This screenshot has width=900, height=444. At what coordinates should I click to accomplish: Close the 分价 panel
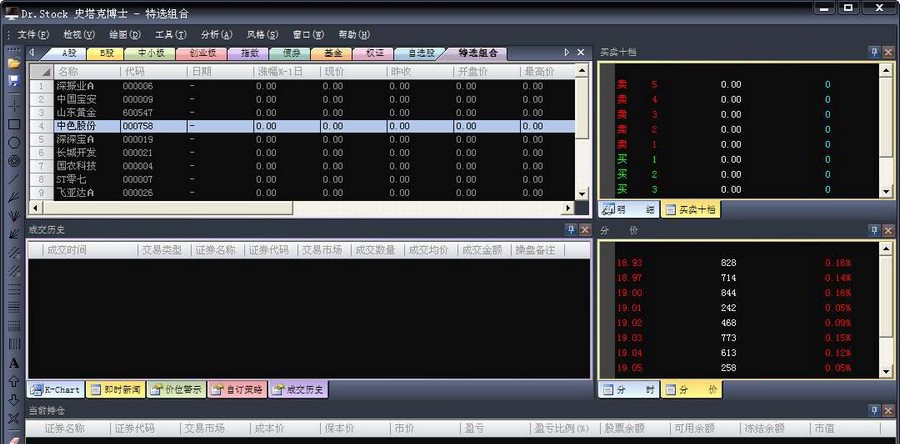888,231
